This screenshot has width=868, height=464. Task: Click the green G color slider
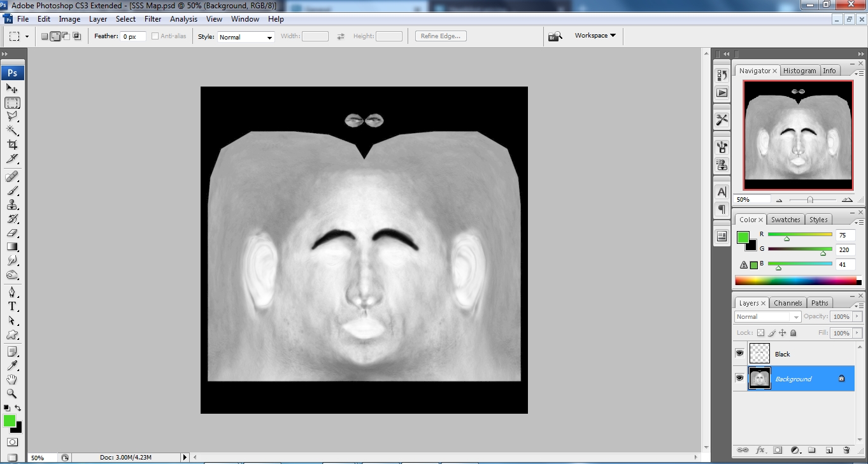coord(800,250)
